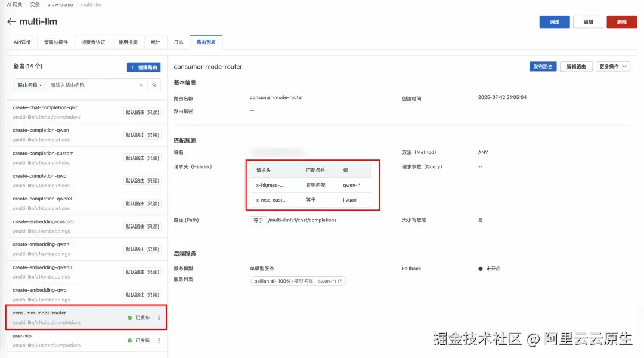Click the blue 调试 button
The height and width of the screenshot is (358, 644).
[555, 20]
